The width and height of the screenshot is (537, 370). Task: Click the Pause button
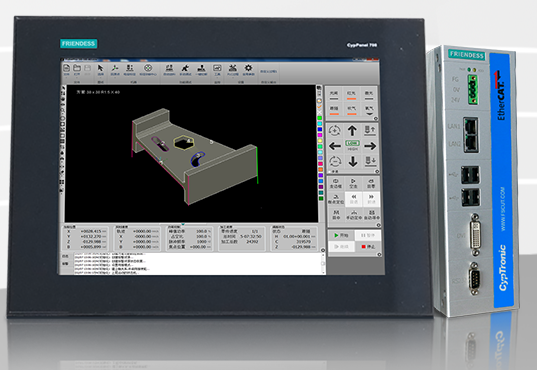point(368,235)
